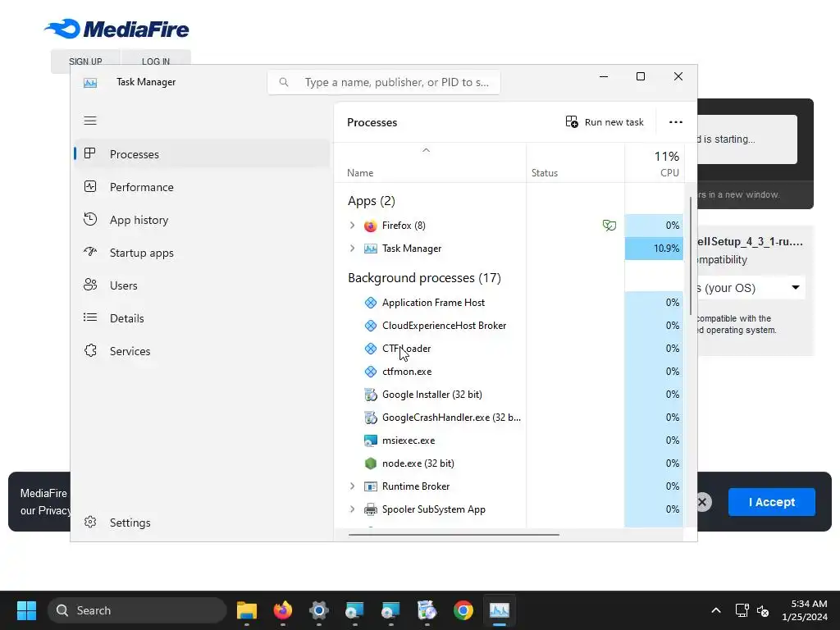Click the Startup apps gauge icon

pyautogui.click(x=90, y=252)
